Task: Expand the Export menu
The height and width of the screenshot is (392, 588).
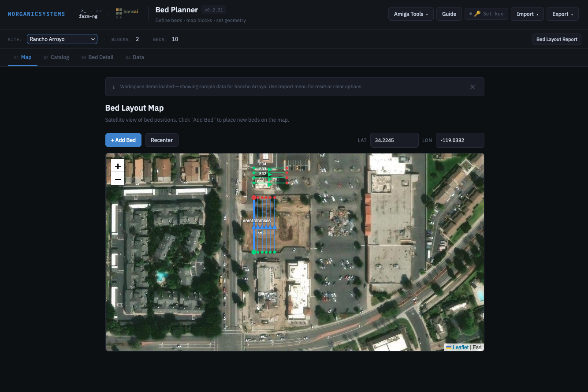Action: [x=562, y=14]
